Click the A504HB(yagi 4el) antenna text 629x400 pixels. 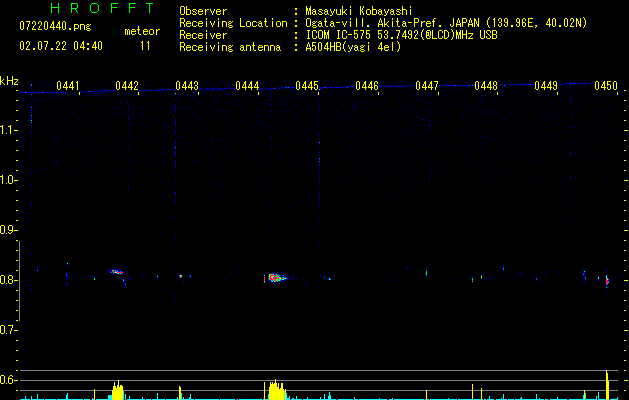[353, 47]
